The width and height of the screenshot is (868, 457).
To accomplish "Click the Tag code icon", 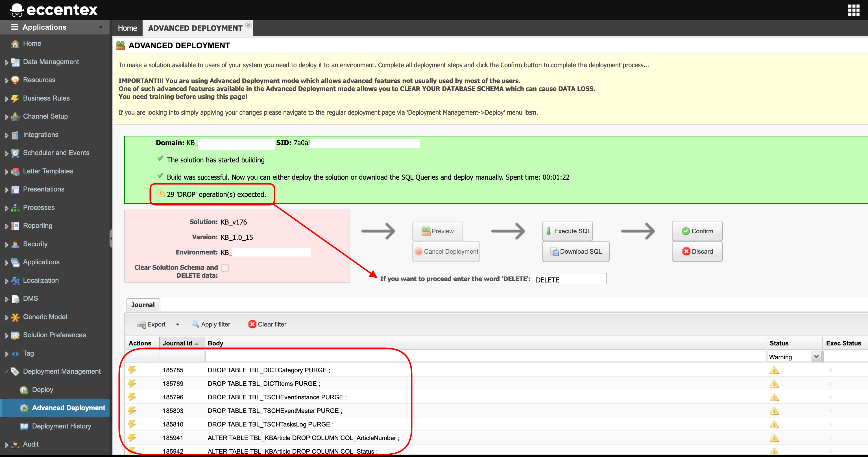I will pyautogui.click(x=15, y=354).
